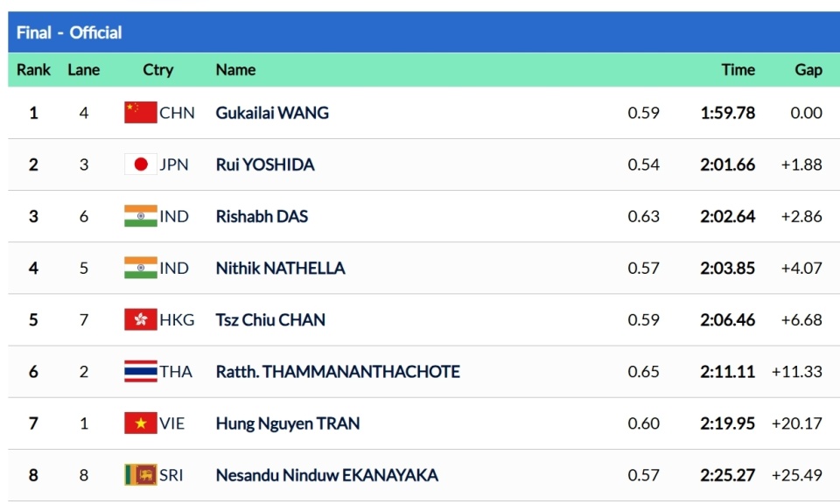
Task: Click the winning time 1:59.78
Action: pyautogui.click(x=727, y=113)
